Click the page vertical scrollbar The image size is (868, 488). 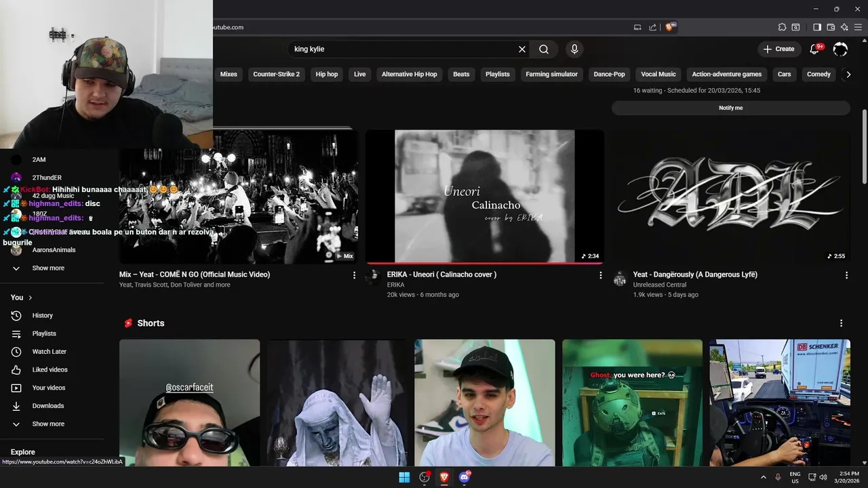(x=864, y=146)
